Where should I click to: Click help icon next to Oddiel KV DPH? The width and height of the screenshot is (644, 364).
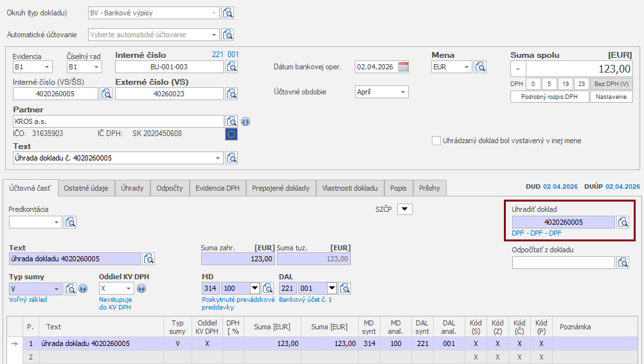point(141,289)
